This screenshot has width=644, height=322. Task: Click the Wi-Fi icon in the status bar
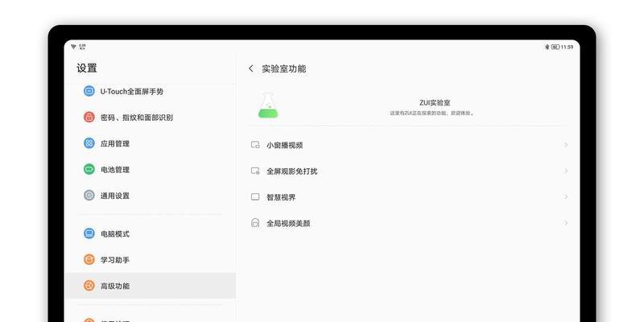(x=73, y=47)
